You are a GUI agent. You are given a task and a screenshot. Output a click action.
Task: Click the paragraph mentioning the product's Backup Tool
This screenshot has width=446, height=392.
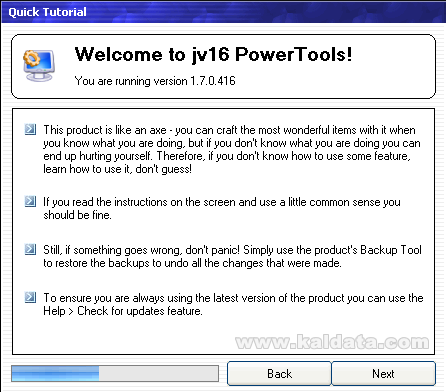click(x=232, y=256)
